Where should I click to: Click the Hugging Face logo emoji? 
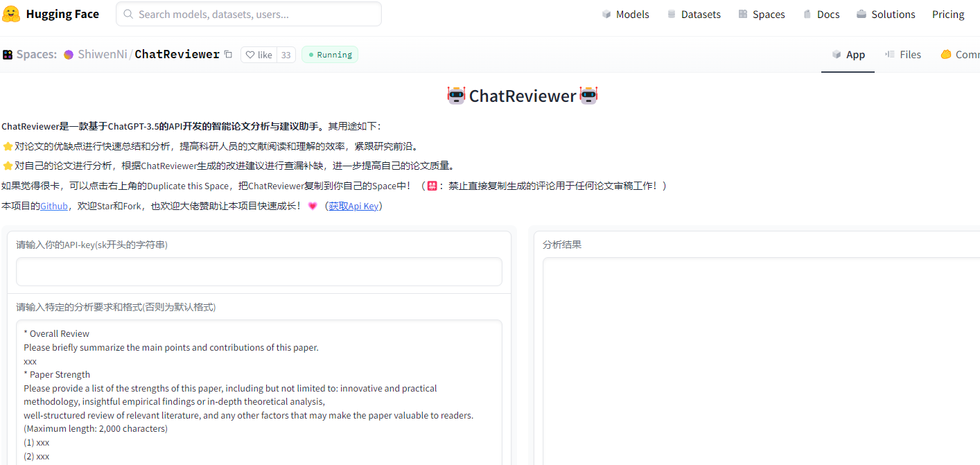pos(12,14)
